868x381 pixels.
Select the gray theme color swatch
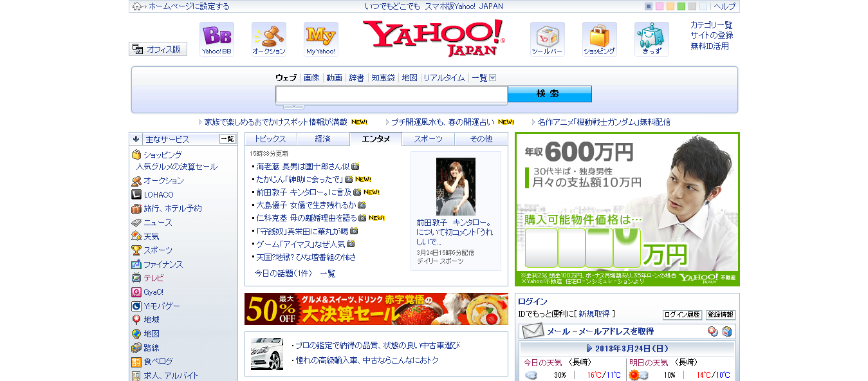(x=692, y=6)
